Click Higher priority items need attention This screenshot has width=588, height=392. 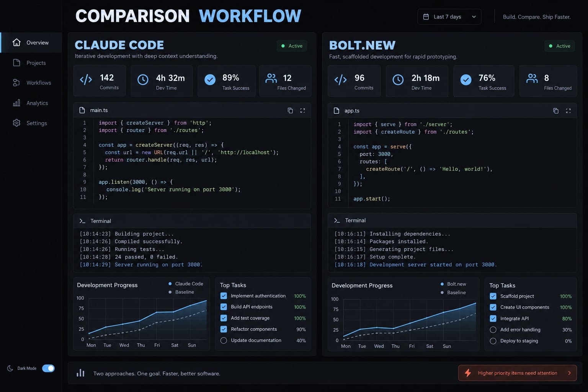tap(518, 373)
